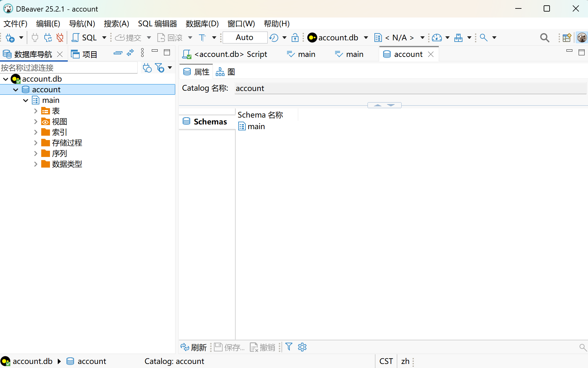Toggle the read-only lock icon

click(x=295, y=38)
